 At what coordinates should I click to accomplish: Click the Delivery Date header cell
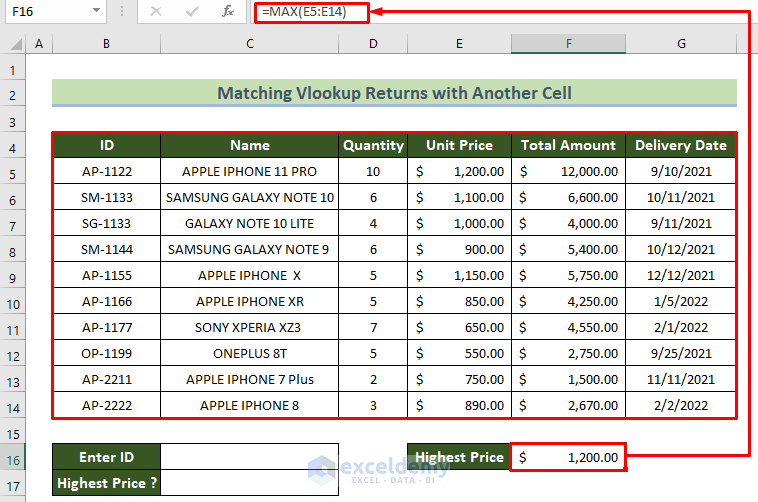click(681, 145)
